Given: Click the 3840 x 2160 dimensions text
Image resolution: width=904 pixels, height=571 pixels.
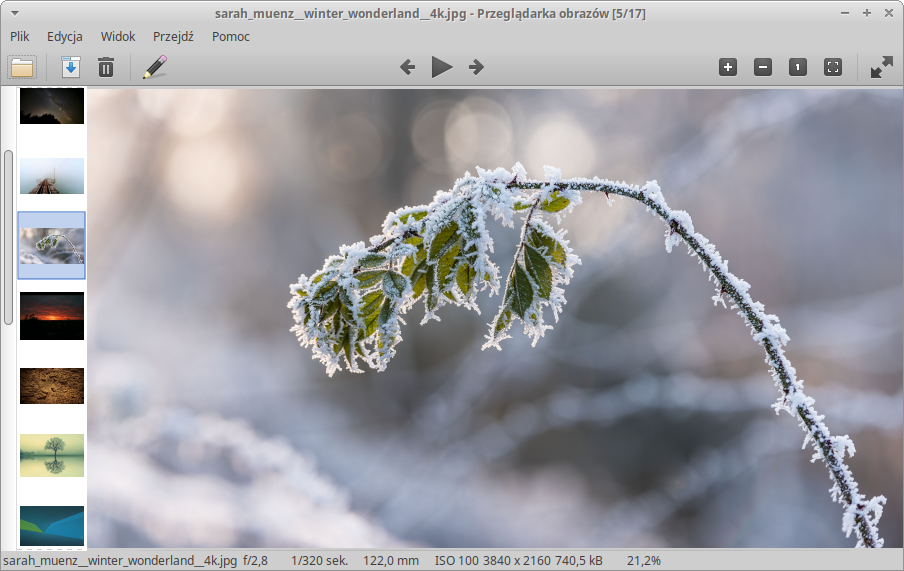Looking at the screenshot, I should click(x=517, y=561).
